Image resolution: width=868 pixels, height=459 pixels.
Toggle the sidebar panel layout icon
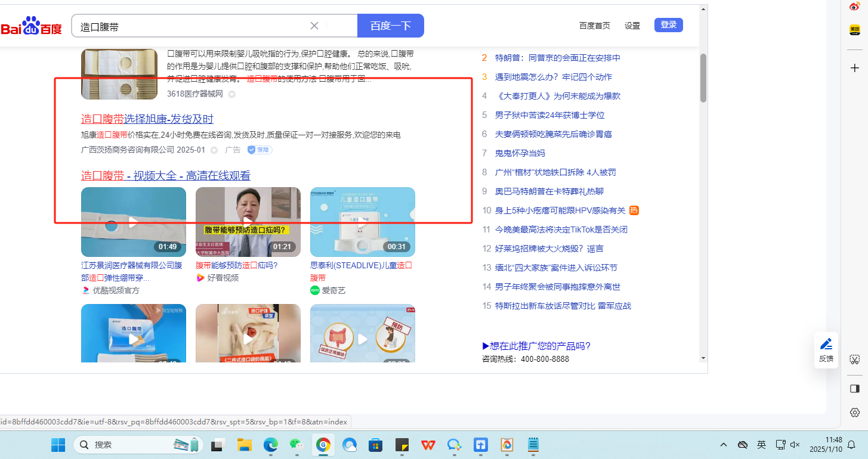(854, 389)
